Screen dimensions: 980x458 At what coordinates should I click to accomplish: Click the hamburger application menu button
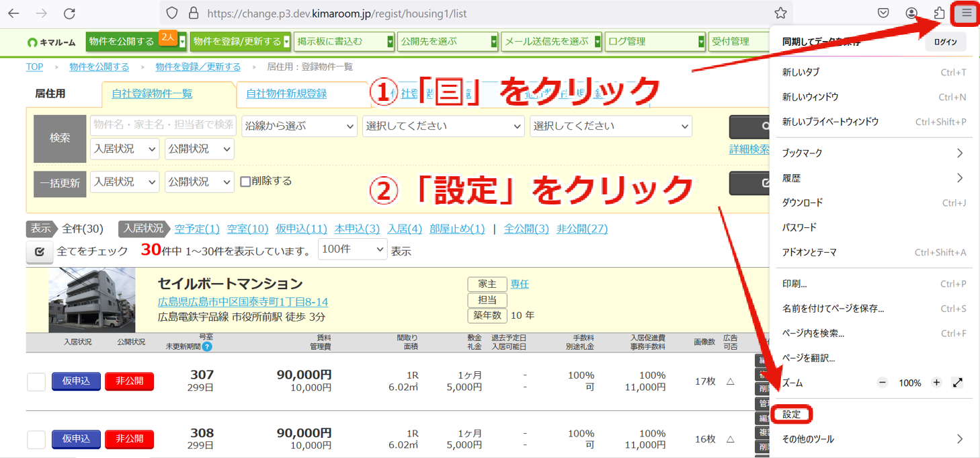pyautogui.click(x=967, y=13)
